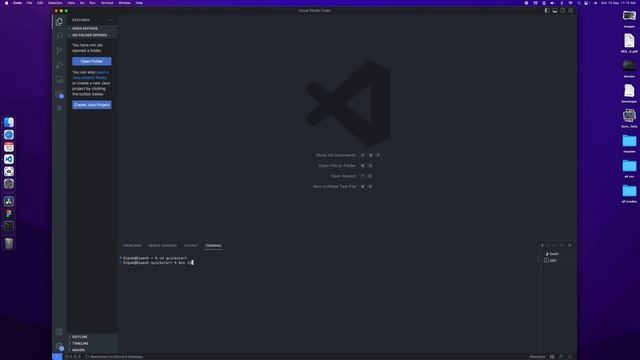Click the volume icon in menu bar
Image resolution: width=640 pixels, height=360 pixels.
(552, 3)
